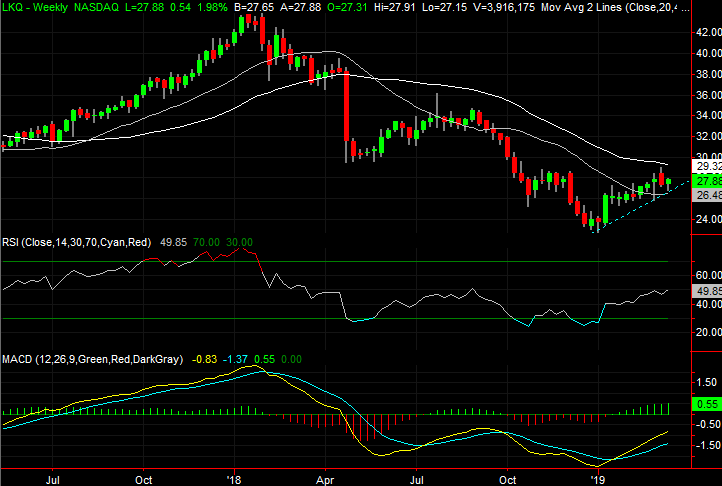The width and height of the screenshot is (722, 486).
Task: Select the gray 49.85 RSI axis tag
Action: [707, 291]
